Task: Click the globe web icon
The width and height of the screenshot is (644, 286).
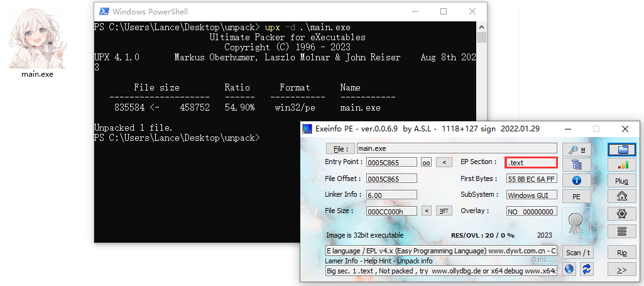Action: pyautogui.click(x=569, y=269)
